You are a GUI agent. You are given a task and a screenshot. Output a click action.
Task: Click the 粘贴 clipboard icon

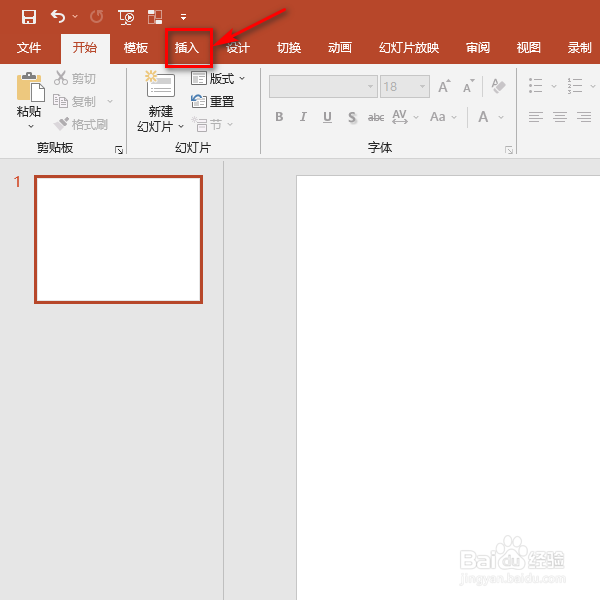(x=30, y=86)
